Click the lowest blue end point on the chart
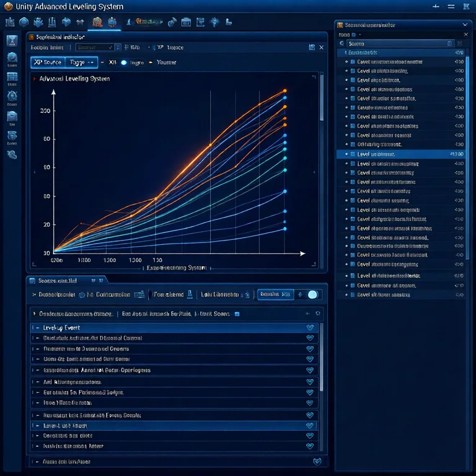 pyautogui.click(x=284, y=229)
